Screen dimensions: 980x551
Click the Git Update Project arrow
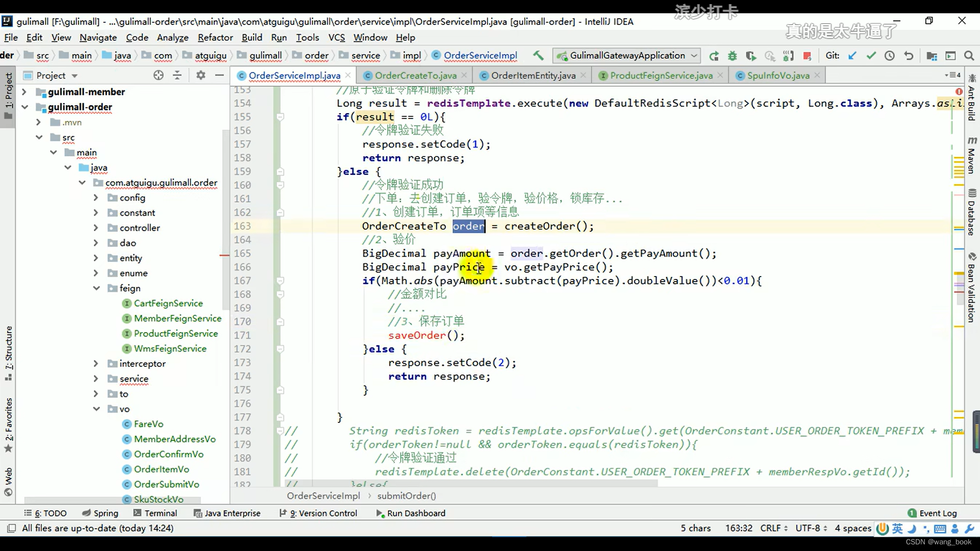pyautogui.click(x=852, y=56)
